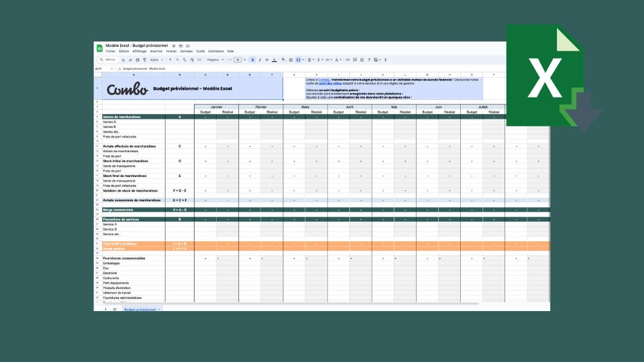
Task: Open the Données menu
Action: (x=186, y=52)
